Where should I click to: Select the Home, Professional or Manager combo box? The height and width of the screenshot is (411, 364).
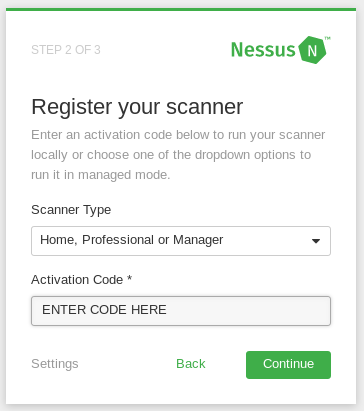click(181, 241)
